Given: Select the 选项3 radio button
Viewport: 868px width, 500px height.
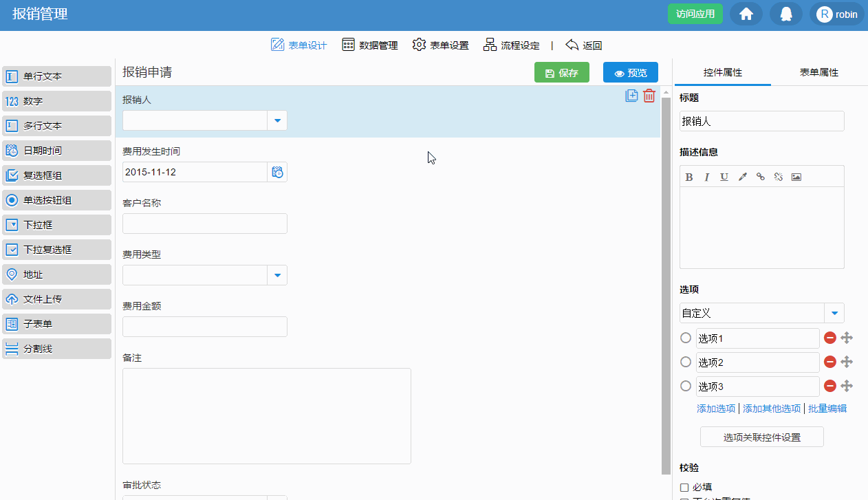Looking at the screenshot, I should pos(686,386).
